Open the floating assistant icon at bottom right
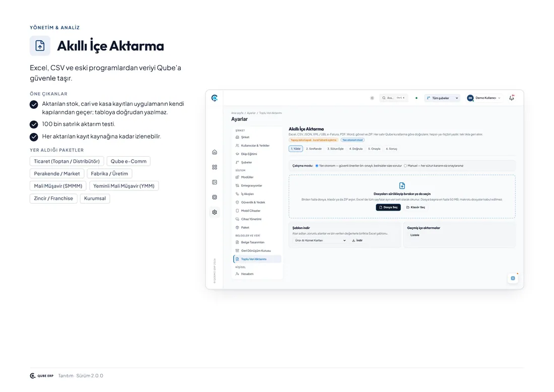This screenshot has height=392, width=554. pos(513,278)
